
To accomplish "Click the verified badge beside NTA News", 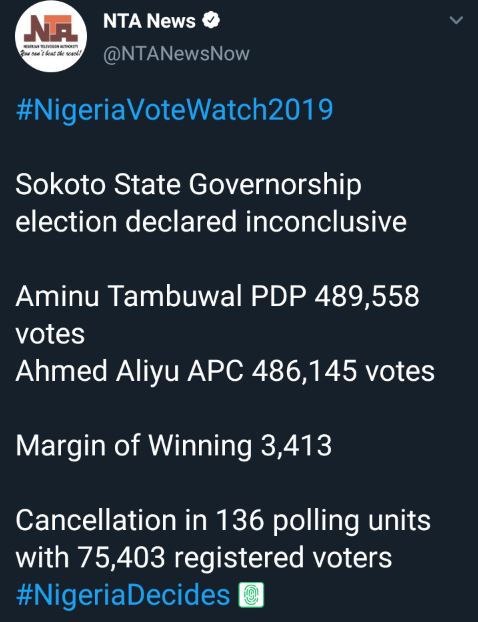I will click(x=211, y=20).
